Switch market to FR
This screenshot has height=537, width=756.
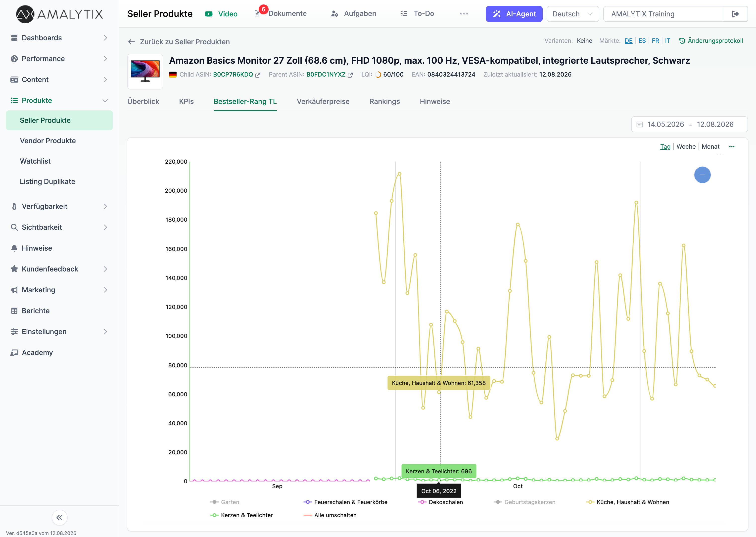click(655, 41)
